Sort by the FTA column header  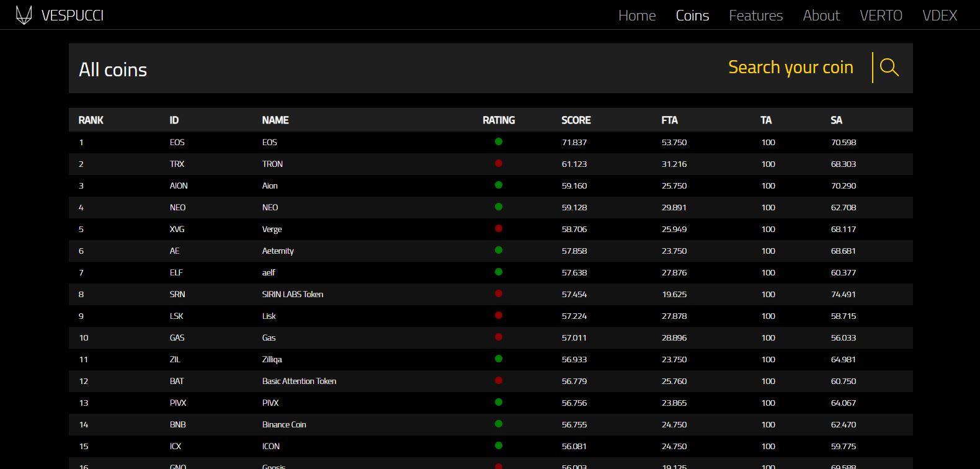(x=670, y=120)
